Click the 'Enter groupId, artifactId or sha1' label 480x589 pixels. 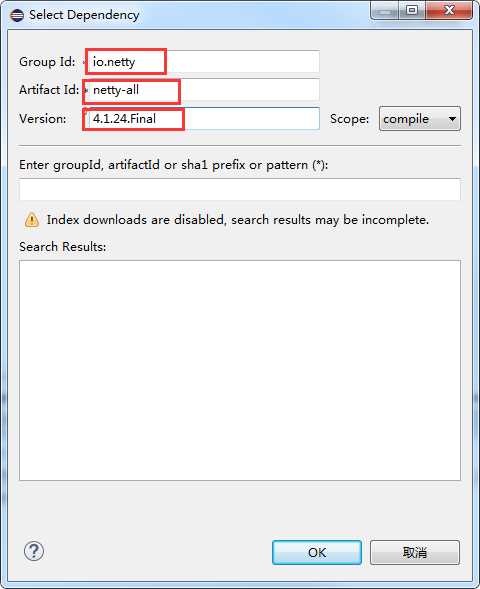(x=174, y=165)
